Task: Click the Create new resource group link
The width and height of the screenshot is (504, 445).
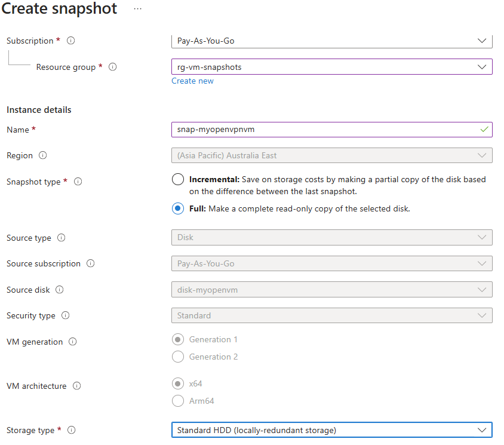Action: click(x=192, y=81)
